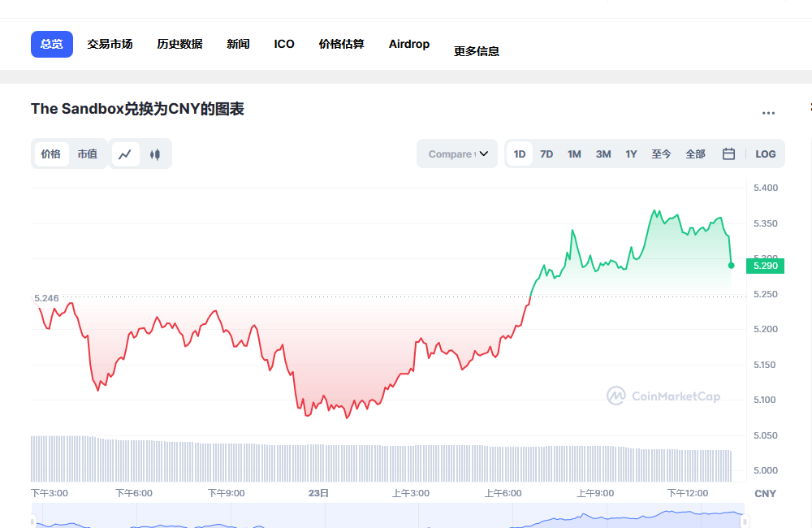Click the 上午9:00 time axis label

[595, 493]
